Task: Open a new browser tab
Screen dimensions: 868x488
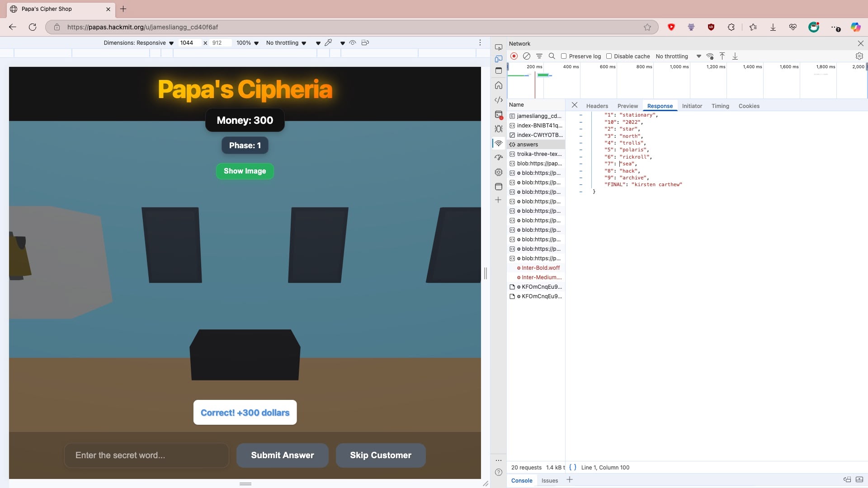Action: pos(123,9)
